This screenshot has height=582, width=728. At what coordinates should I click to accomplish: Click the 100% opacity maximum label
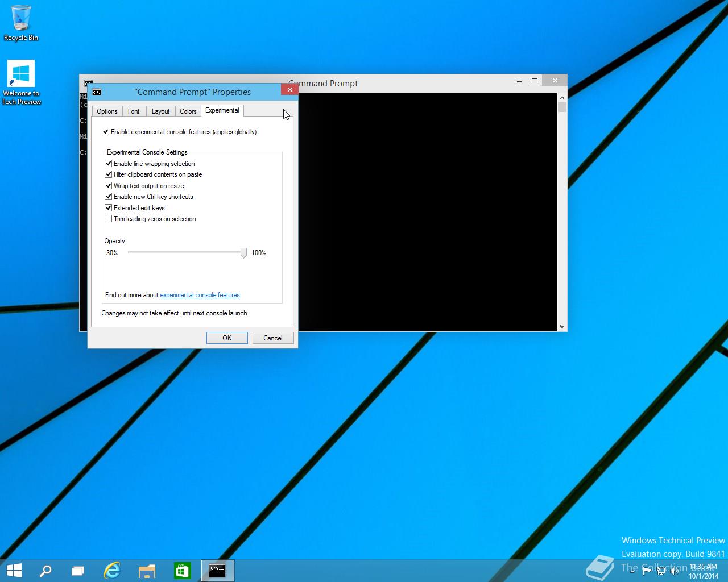pyautogui.click(x=259, y=253)
